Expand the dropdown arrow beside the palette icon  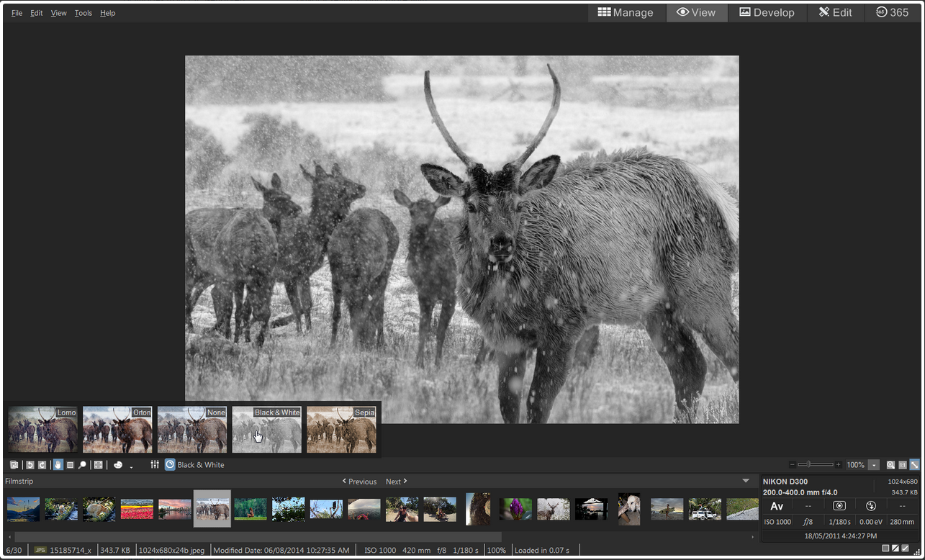click(131, 466)
